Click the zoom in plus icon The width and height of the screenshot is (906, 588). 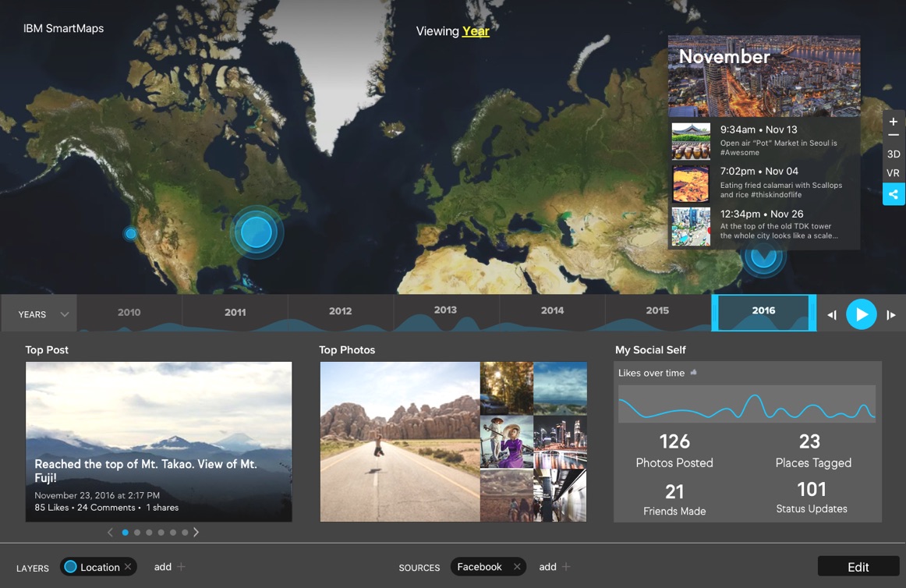click(894, 122)
